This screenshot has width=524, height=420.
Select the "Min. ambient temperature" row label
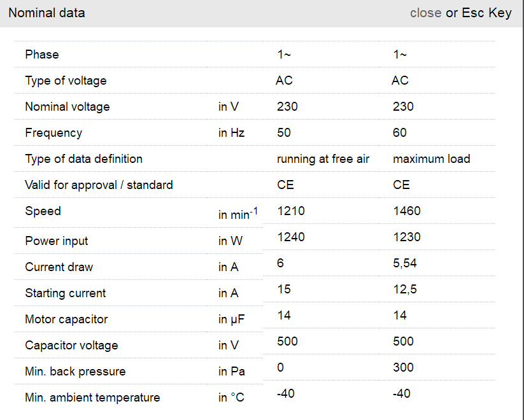point(92,398)
